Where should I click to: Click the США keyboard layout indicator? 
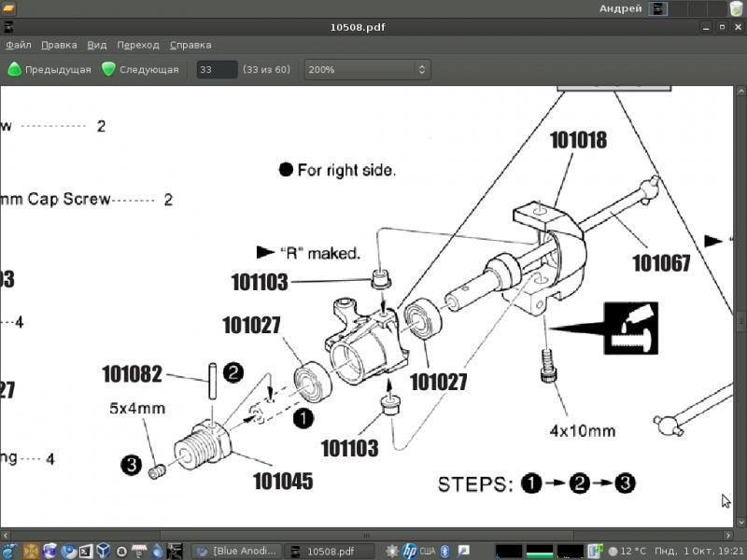coord(428,551)
